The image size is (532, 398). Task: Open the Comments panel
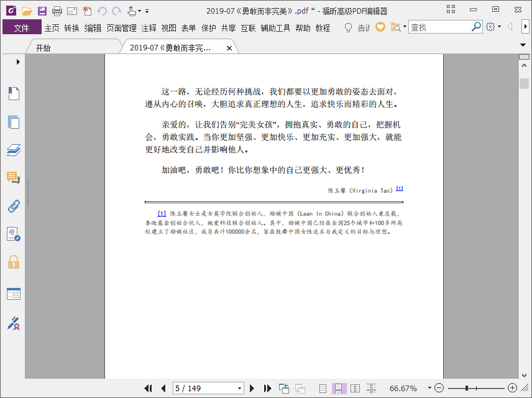click(14, 178)
